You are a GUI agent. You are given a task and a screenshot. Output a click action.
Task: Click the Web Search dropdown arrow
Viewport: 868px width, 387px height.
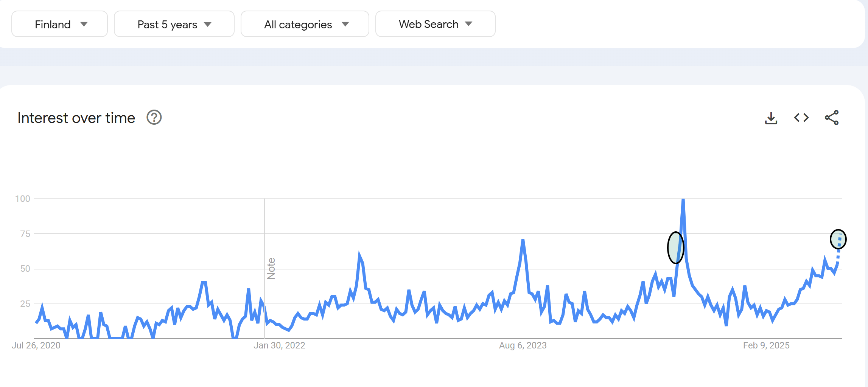tap(468, 24)
